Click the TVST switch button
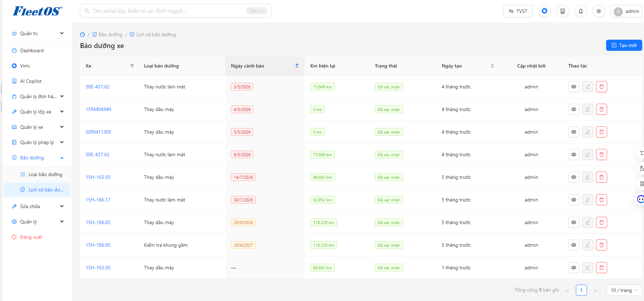The image size is (644, 301). coord(518,11)
